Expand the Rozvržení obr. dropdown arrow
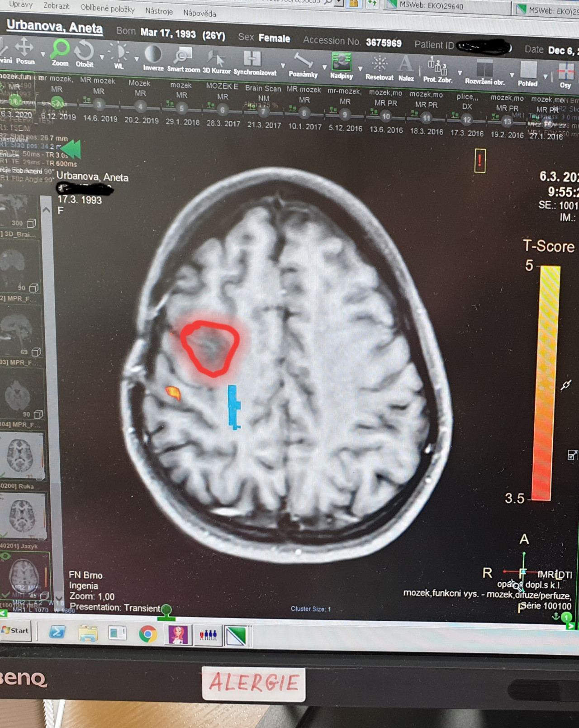 pos(512,75)
